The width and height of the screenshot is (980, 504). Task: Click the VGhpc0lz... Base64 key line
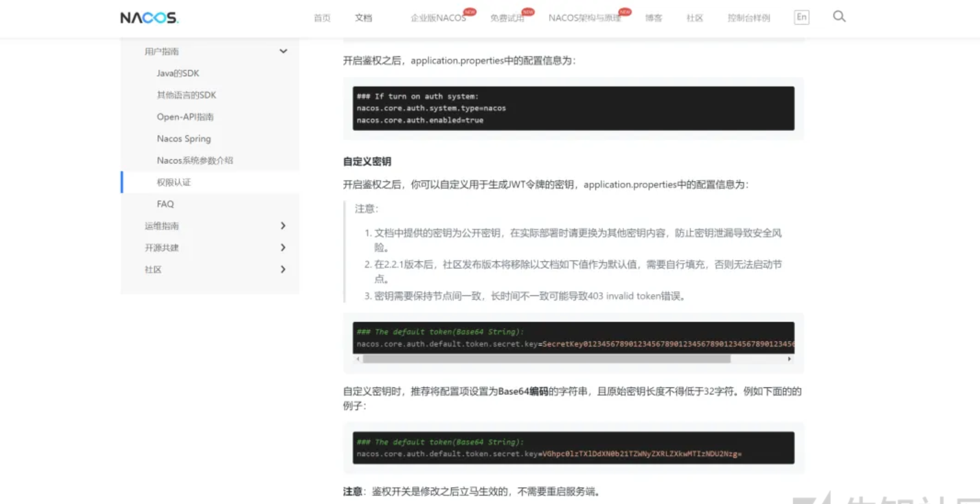[x=549, y=454]
